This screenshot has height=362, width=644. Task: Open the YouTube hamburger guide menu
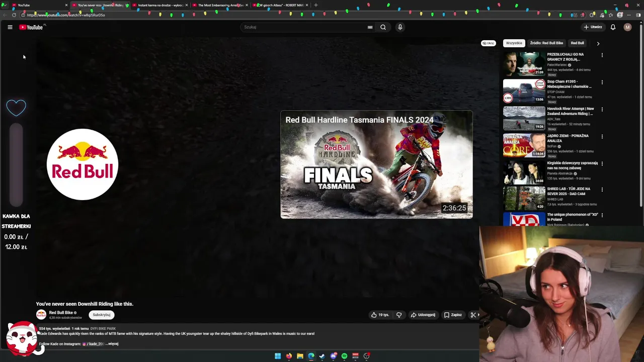(x=10, y=27)
